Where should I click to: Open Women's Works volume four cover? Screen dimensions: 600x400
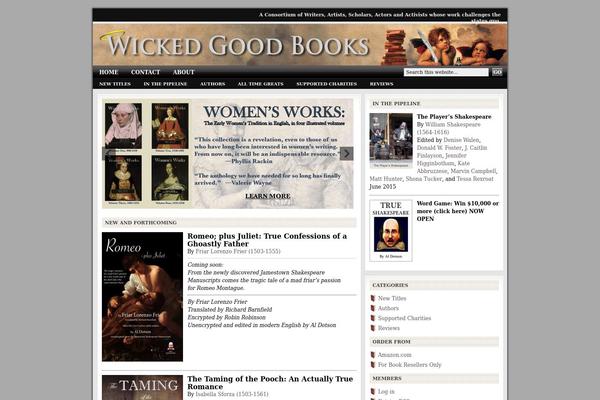170,178
